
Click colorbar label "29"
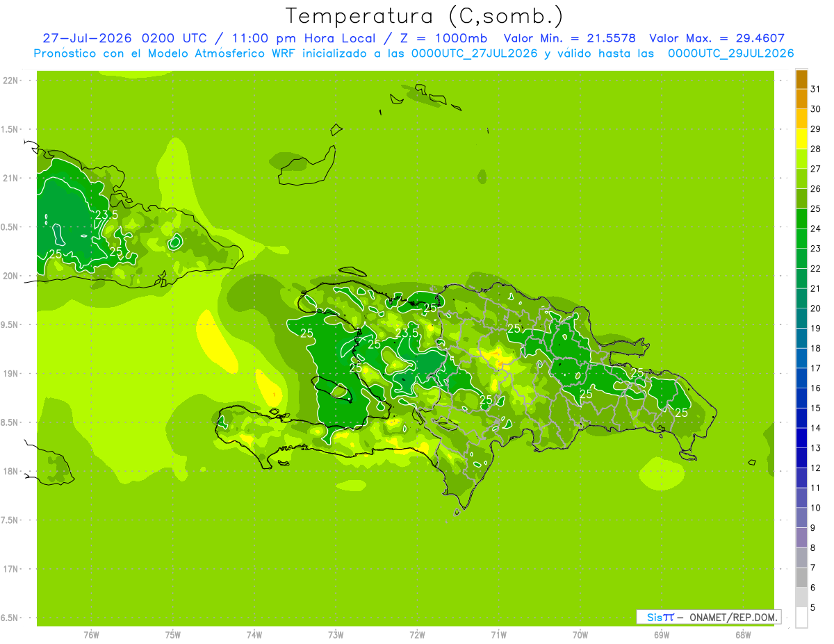(x=815, y=129)
